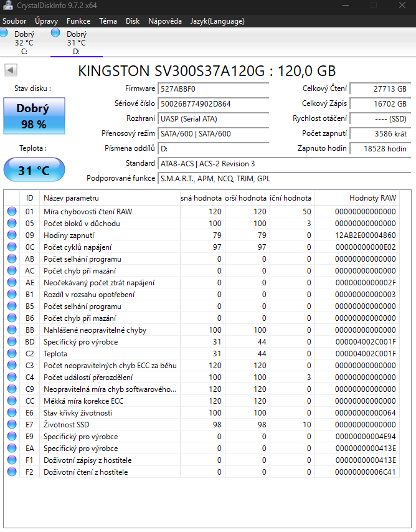Click the status orb for attribute CC

(12, 401)
